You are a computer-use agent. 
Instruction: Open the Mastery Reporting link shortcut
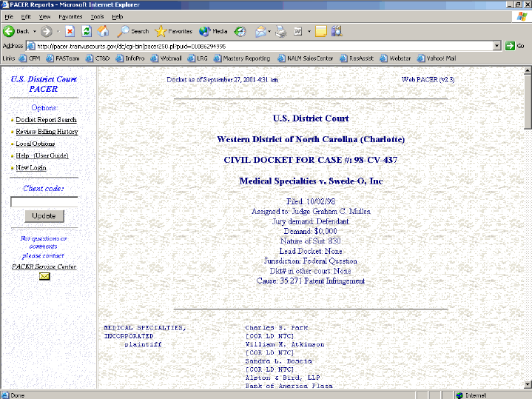242,58
